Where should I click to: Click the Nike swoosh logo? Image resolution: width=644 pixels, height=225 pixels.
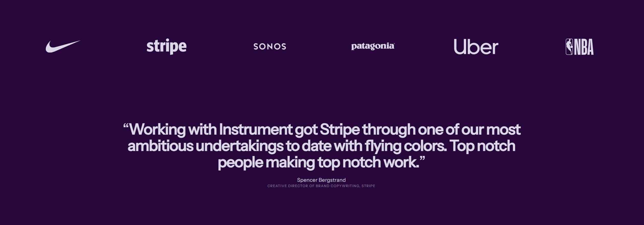pyautogui.click(x=63, y=46)
